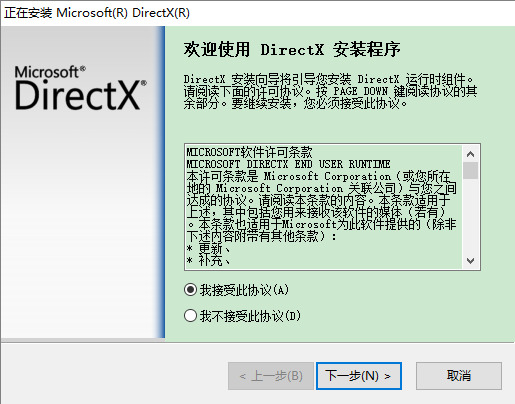The width and height of the screenshot is (515, 404).
Task: Click the Microsoft DirectX logo
Action: coord(81,88)
